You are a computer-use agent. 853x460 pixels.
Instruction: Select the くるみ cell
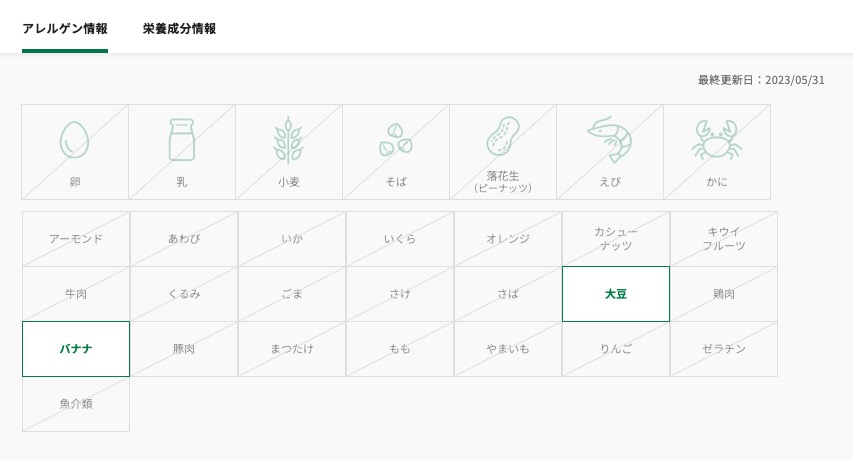pos(184,294)
